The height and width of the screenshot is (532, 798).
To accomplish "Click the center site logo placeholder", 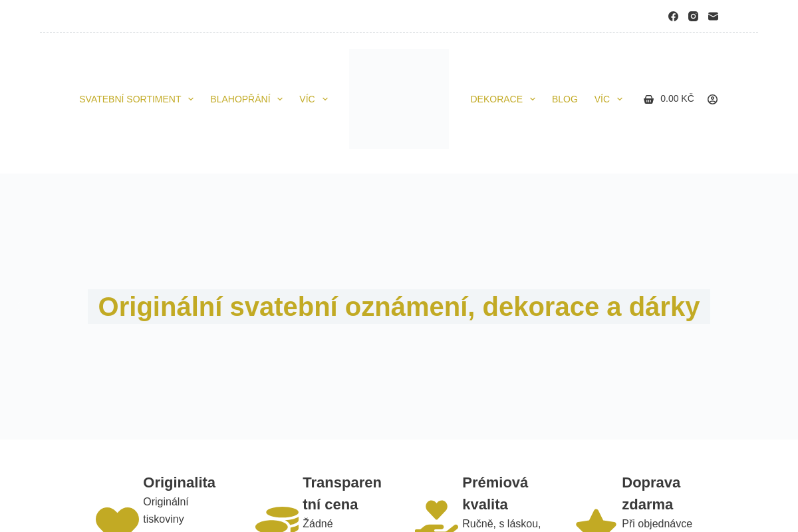I will [399, 99].
